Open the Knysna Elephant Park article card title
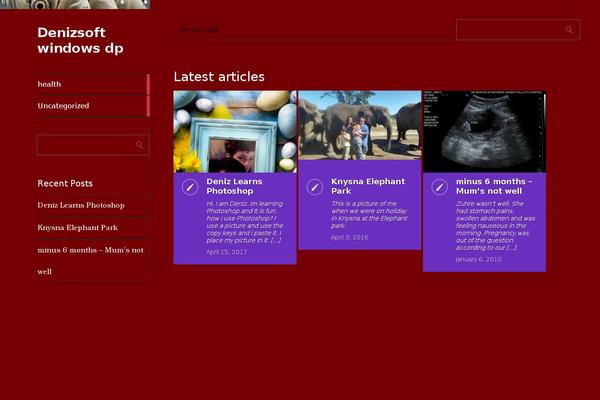Image resolution: width=600 pixels, height=400 pixels. click(368, 186)
